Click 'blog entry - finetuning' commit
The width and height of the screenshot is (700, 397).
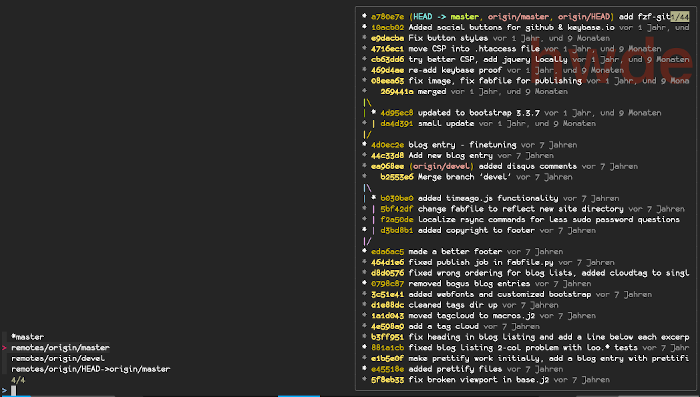click(462, 145)
